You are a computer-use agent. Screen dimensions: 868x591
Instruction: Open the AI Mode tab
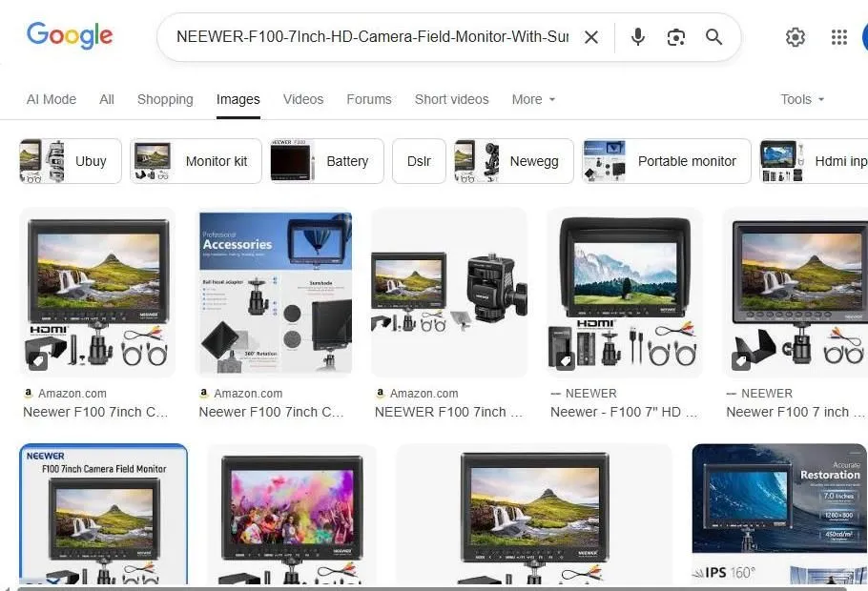tap(52, 99)
